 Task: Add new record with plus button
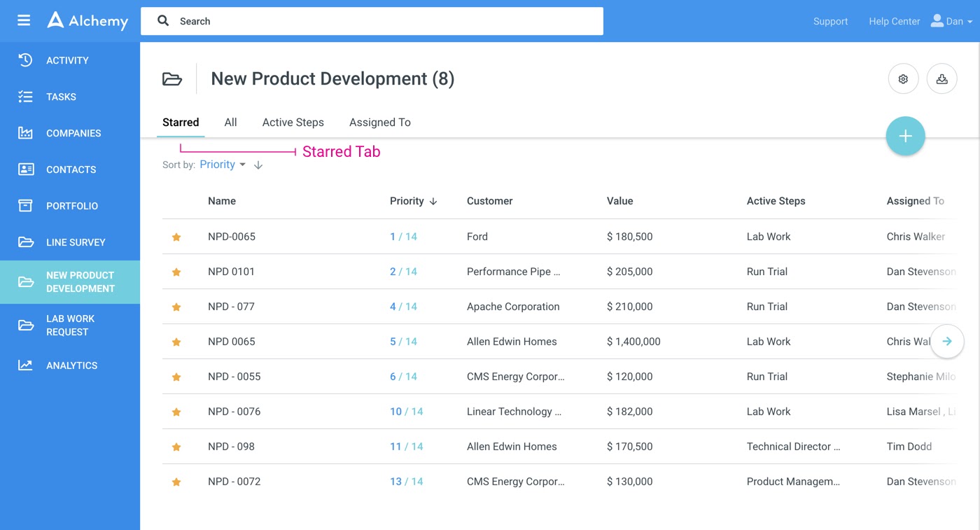click(905, 136)
